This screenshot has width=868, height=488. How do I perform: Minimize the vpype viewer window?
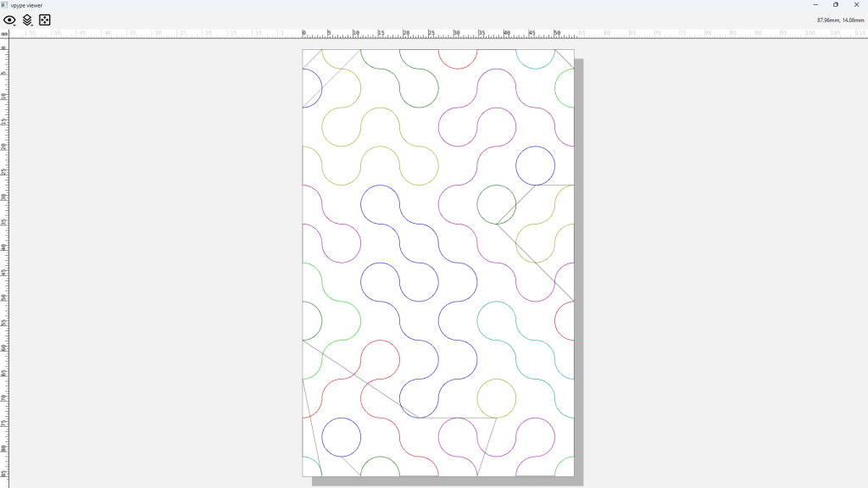[815, 5]
